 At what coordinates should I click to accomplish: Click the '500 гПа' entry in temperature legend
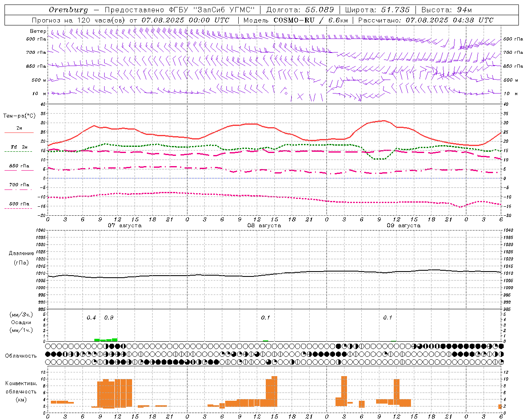pyautogui.click(x=19, y=204)
